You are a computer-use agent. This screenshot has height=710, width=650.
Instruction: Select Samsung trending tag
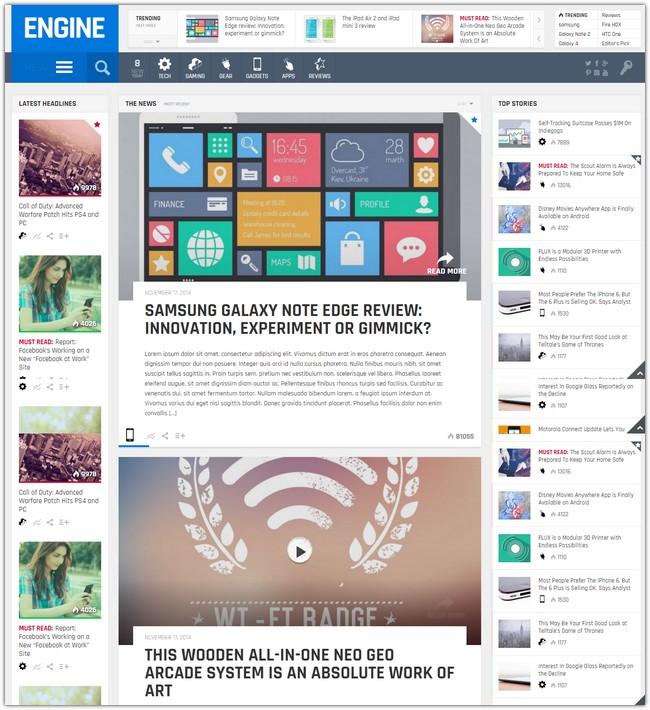tap(569, 24)
